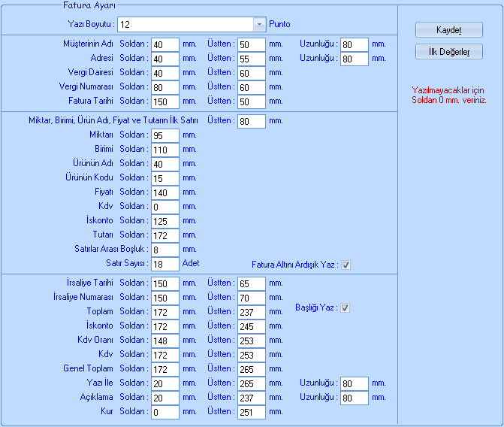Image resolution: width=504 pixels, height=427 pixels.
Task: Edit Fatura Tarihi Üstten field
Action: coord(252,101)
